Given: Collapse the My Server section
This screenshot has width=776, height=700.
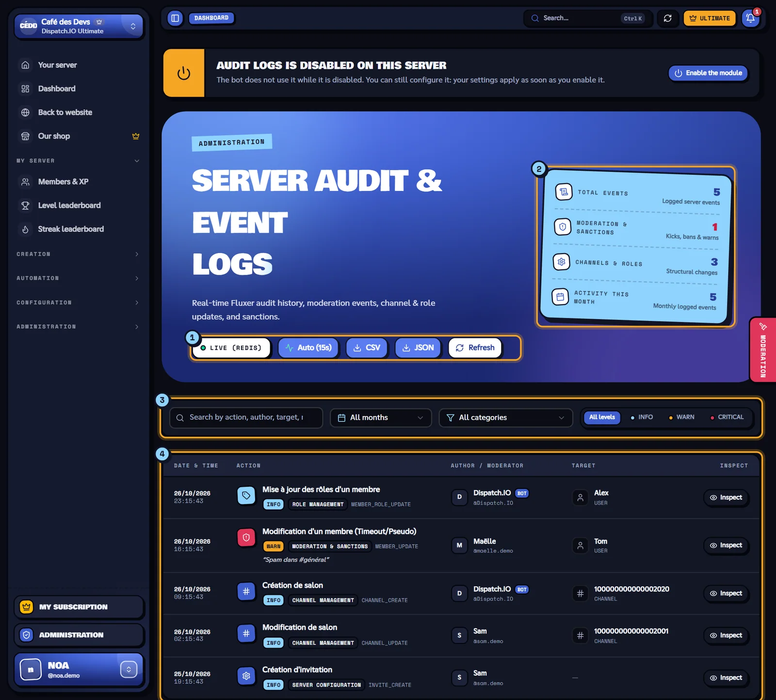Looking at the screenshot, I should tap(78, 161).
